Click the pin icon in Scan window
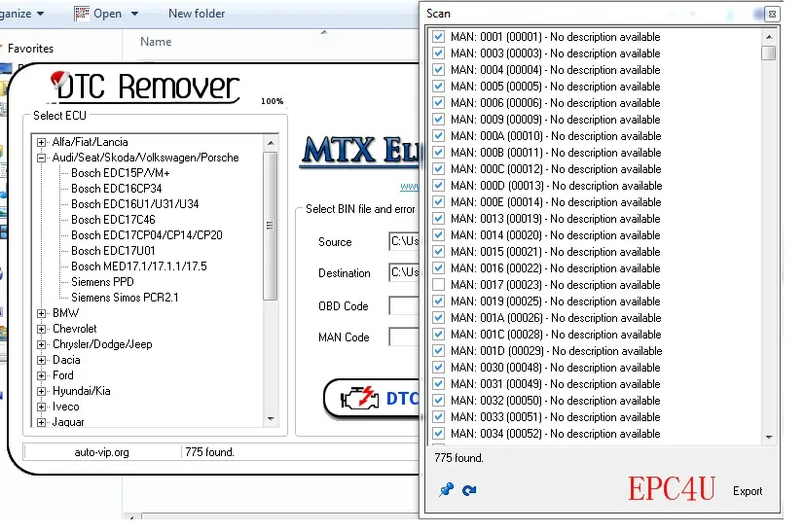The height and width of the screenshot is (532, 805). pyautogui.click(x=446, y=490)
